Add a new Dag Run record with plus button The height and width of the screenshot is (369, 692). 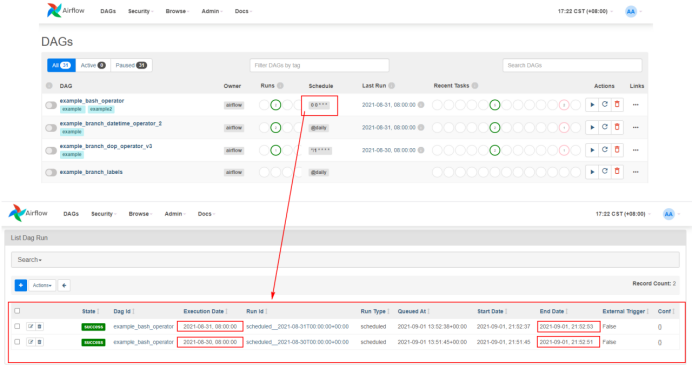(21, 285)
